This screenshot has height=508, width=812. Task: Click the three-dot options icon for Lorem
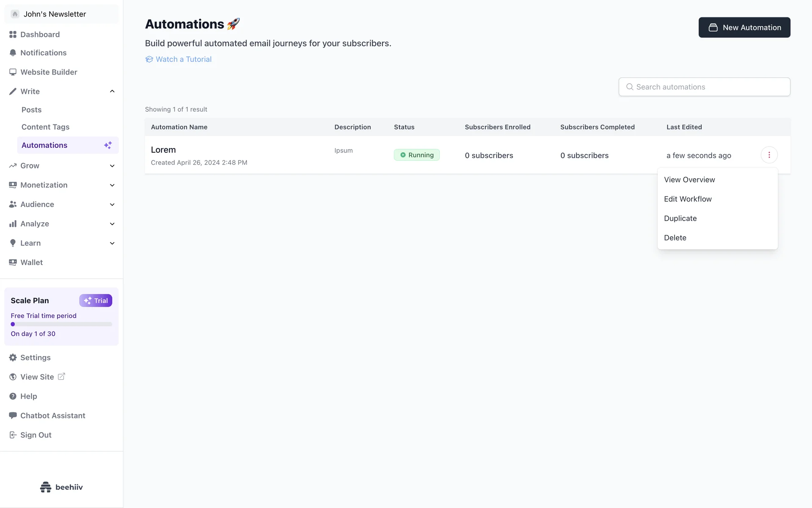(769, 155)
